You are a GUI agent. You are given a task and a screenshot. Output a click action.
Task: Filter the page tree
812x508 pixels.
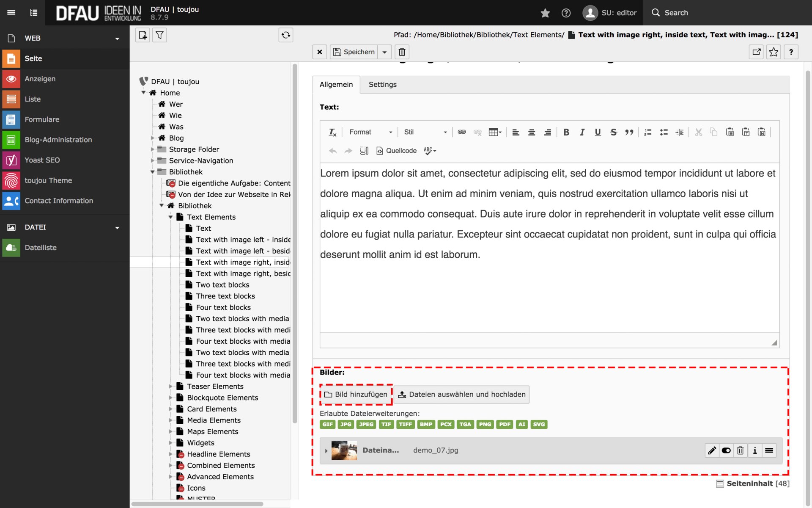pos(159,35)
